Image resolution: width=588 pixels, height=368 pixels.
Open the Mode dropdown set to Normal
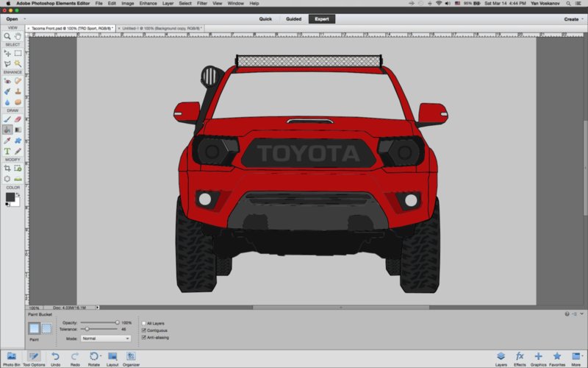click(106, 339)
